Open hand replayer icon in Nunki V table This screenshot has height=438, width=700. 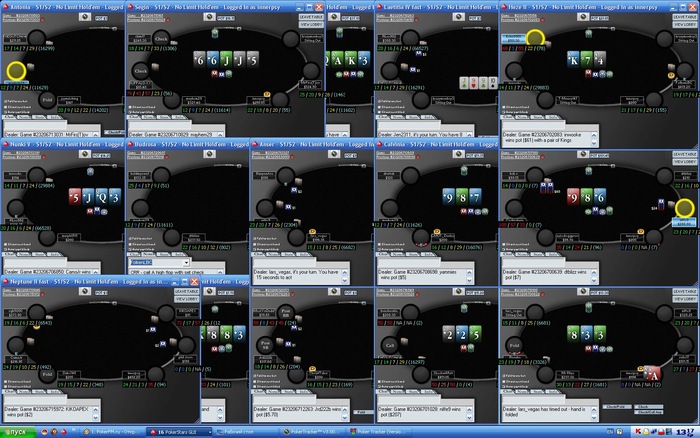click(x=84, y=154)
